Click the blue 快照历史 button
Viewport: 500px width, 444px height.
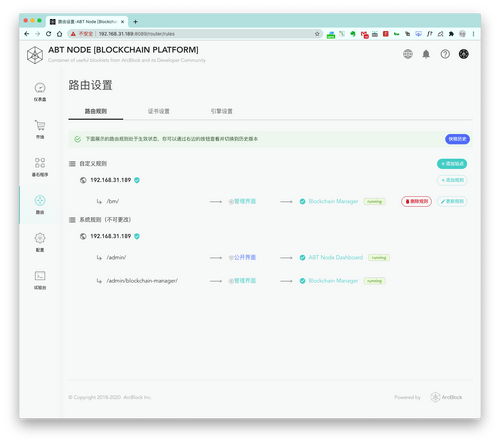click(x=457, y=139)
